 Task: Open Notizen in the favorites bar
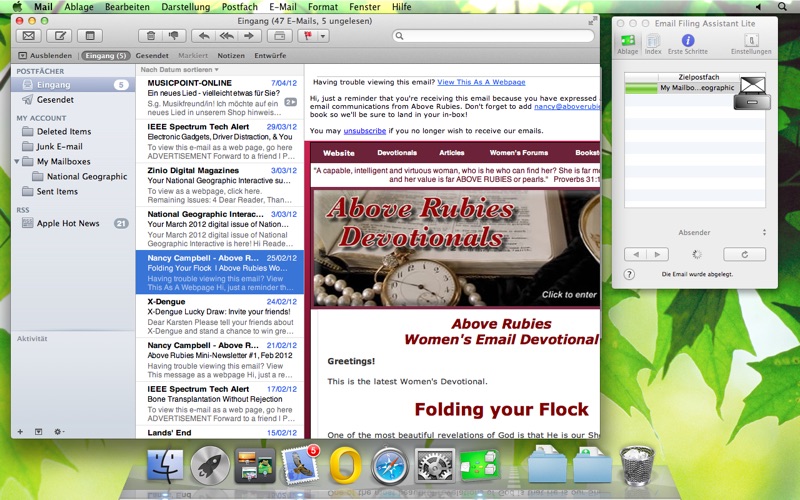pos(231,56)
